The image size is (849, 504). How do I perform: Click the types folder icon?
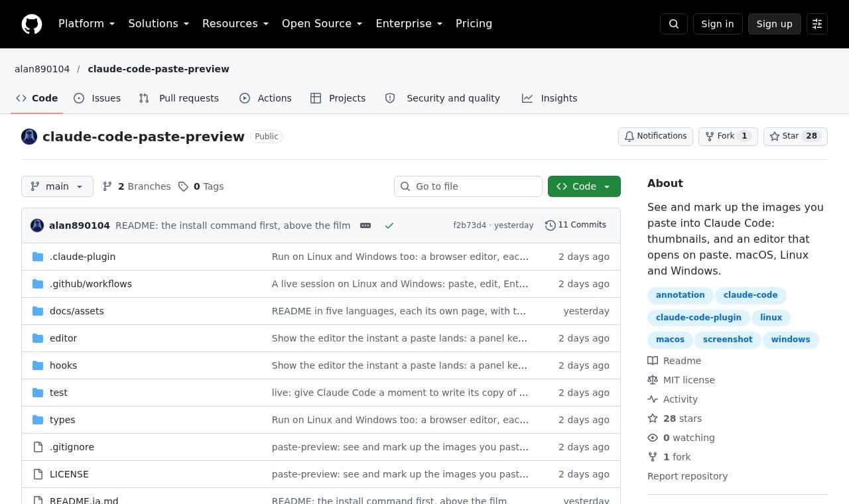(38, 420)
